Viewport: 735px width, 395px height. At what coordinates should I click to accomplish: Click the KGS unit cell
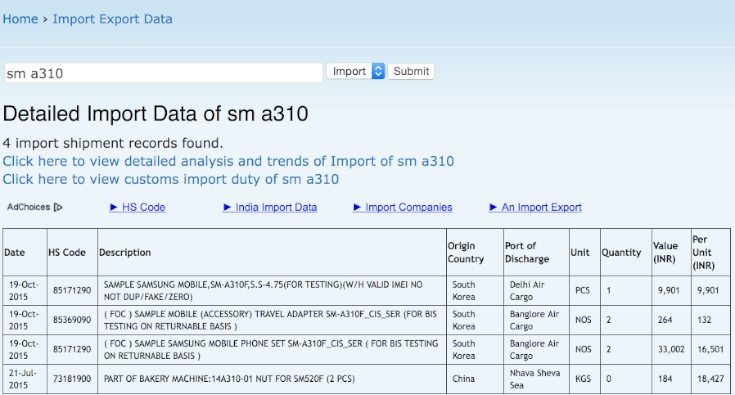(585, 379)
